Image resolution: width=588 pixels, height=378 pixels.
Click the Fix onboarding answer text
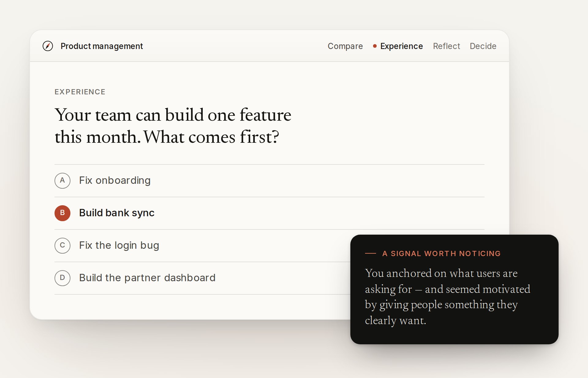(x=115, y=180)
